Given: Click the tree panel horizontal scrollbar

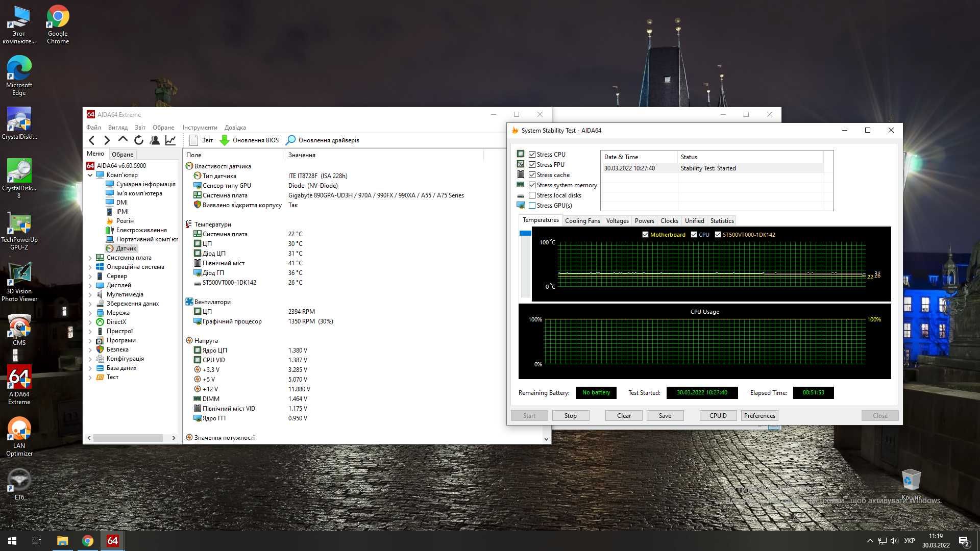Looking at the screenshot, I should pos(128,438).
